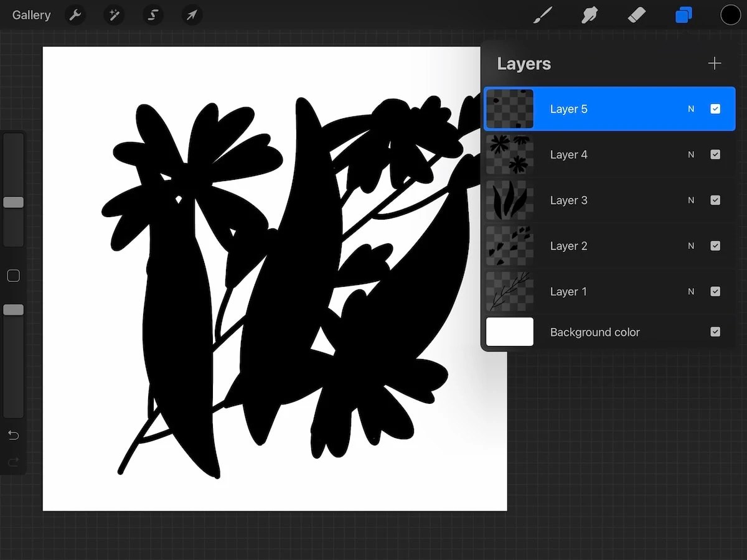Return to the Gallery

[31, 15]
